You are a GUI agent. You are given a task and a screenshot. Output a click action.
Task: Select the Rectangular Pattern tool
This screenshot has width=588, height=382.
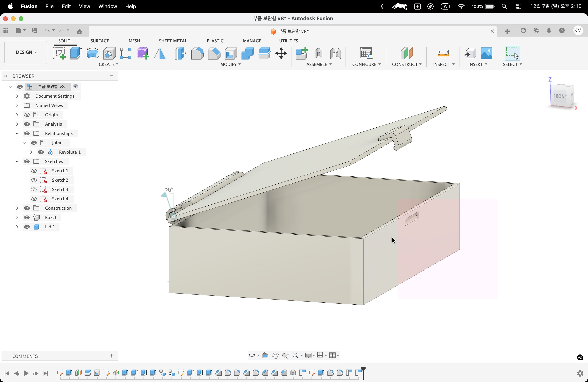click(125, 53)
